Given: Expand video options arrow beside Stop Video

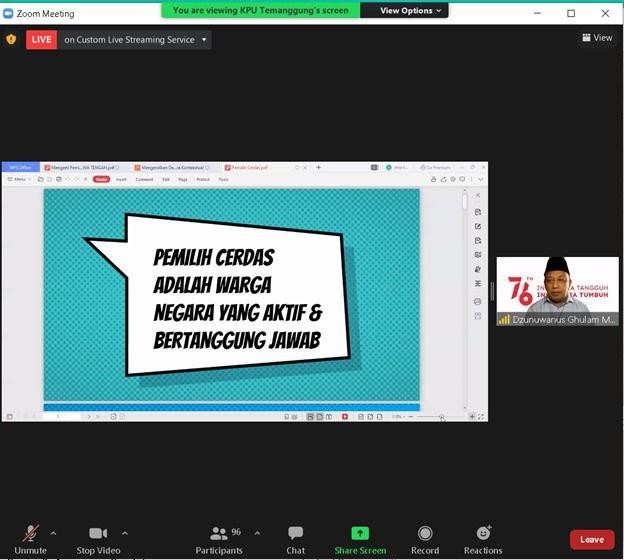Looking at the screenshot, I should click(125, 533).
